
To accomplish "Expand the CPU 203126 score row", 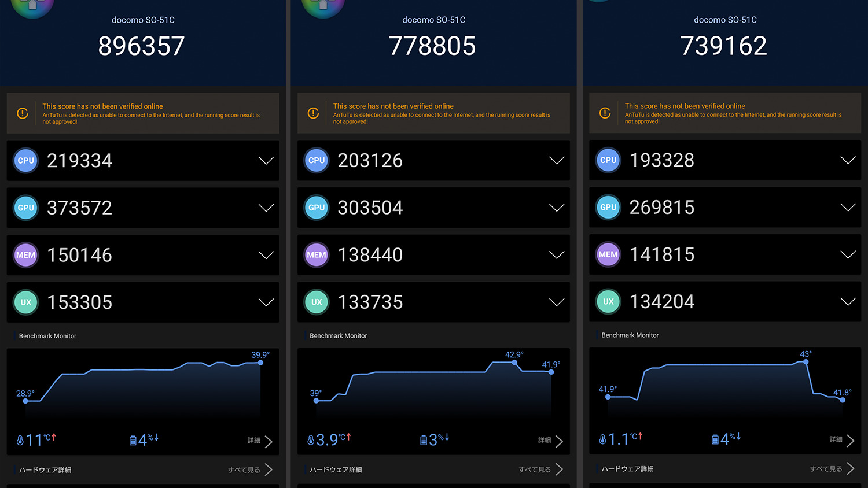I will tap(556, 161).
